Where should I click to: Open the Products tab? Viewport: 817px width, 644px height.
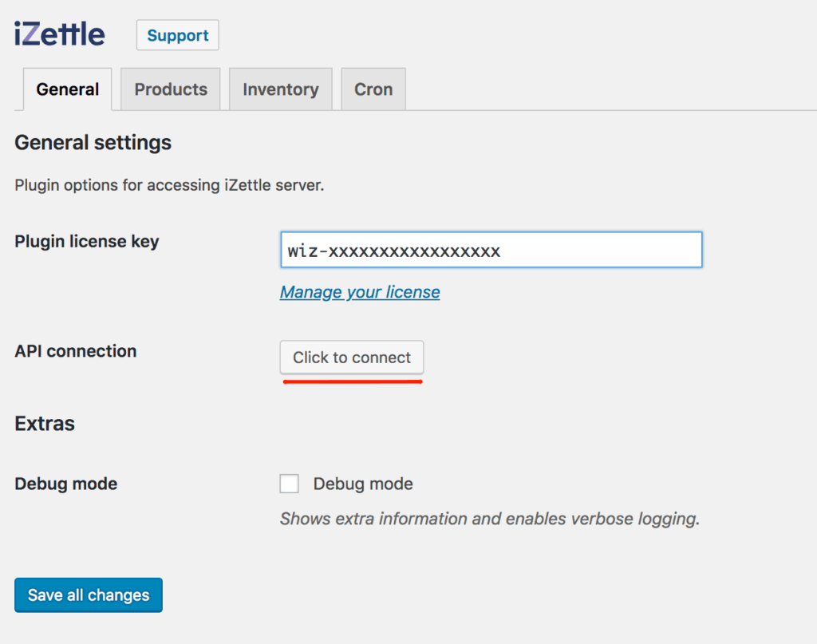coord(171,89)
